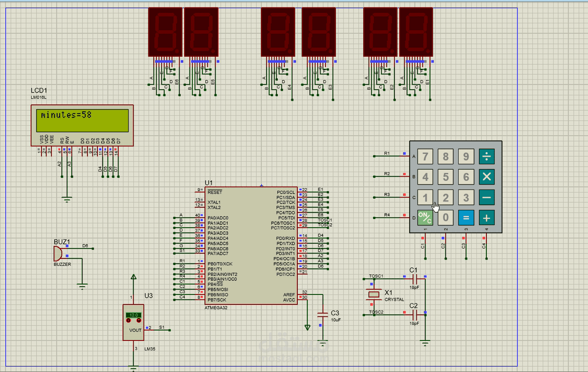Select the crystal X1 component
Image resolution: width=588 pixels, height=372 pixels.
coord(374,294)
